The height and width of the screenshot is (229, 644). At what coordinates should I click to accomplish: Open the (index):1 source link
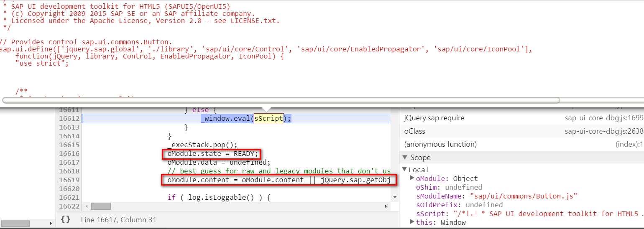click(629, 144)
